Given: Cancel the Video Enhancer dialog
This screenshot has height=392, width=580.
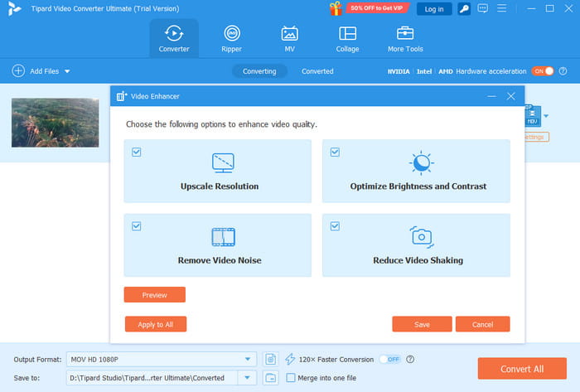Looking at the screenshot, I should point(483,324).
